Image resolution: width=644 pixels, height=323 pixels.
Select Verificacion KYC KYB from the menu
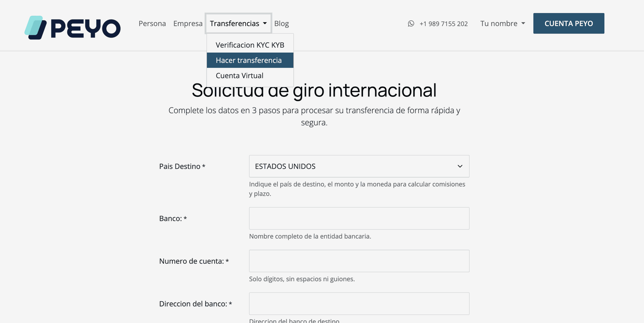click(250, 45)
